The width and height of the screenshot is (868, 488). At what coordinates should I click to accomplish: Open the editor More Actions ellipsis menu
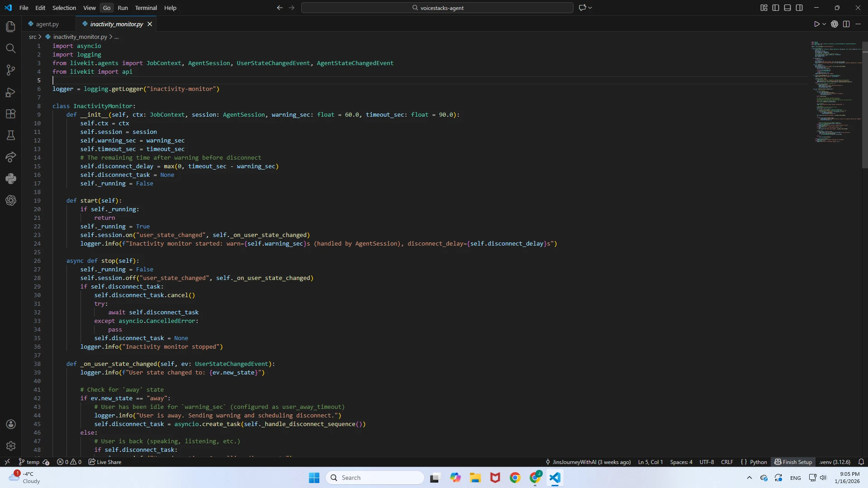(x=858, y=24)
